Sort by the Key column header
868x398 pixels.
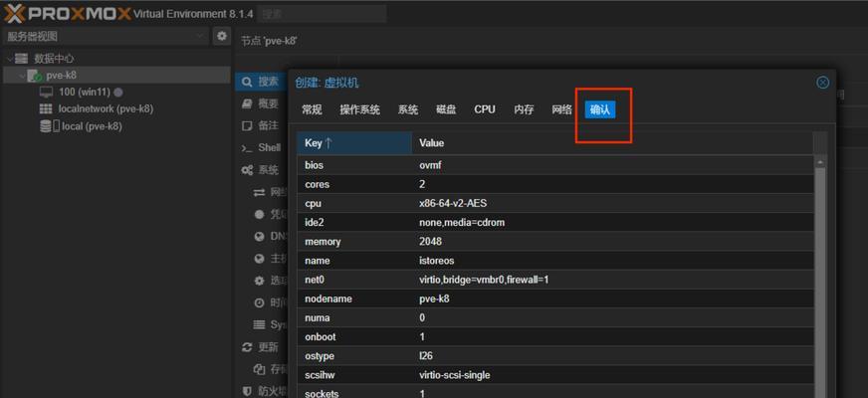[354, 143]
